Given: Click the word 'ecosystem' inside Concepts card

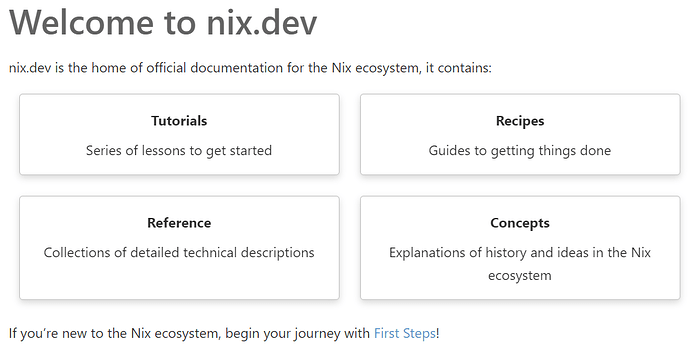Looking at the screenshot, I should pos(520,276).
